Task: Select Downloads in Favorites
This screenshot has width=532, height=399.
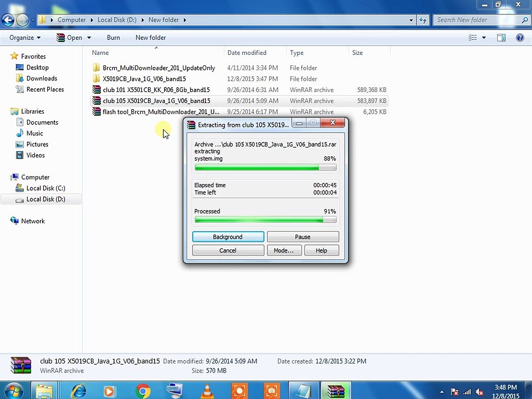Action: coord(42,78)
